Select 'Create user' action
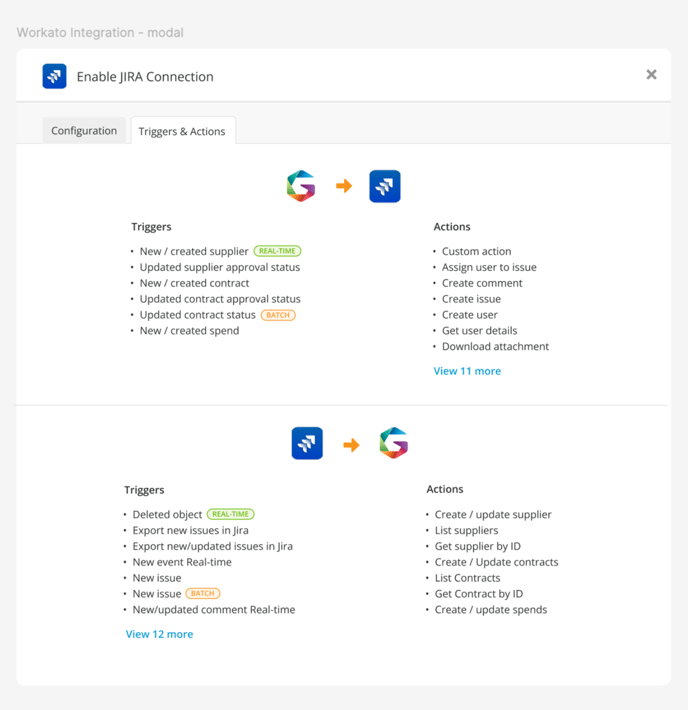This screenshot has width=688, height=710. [x=470, y=315]
